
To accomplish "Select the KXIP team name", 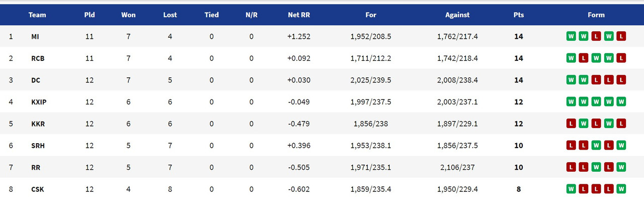I will click(39, 102).
